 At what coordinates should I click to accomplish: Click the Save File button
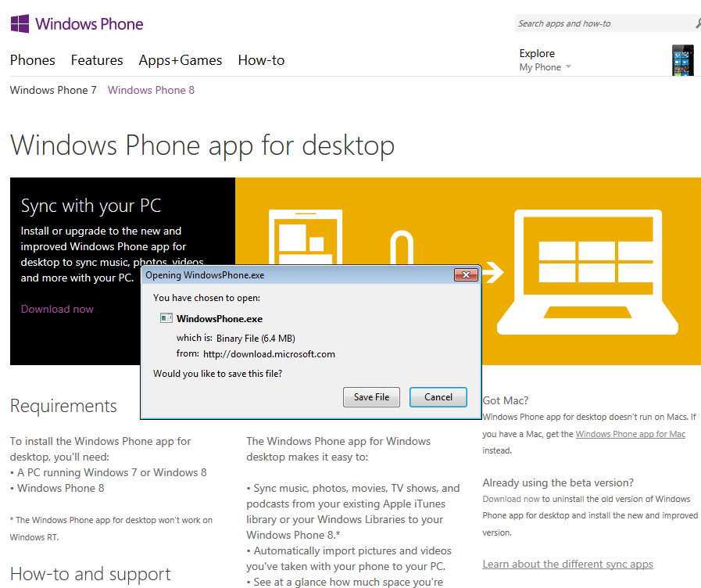(x=371, y=396)
